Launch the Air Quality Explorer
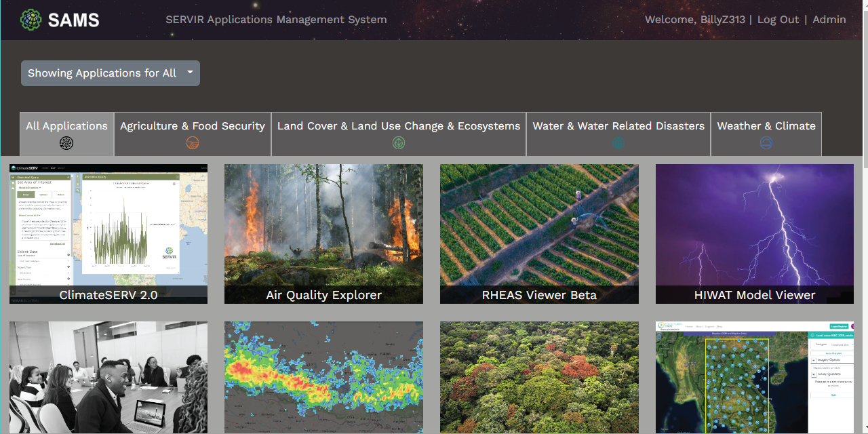The width and height of the screenshot is (868, 434). 323,234
